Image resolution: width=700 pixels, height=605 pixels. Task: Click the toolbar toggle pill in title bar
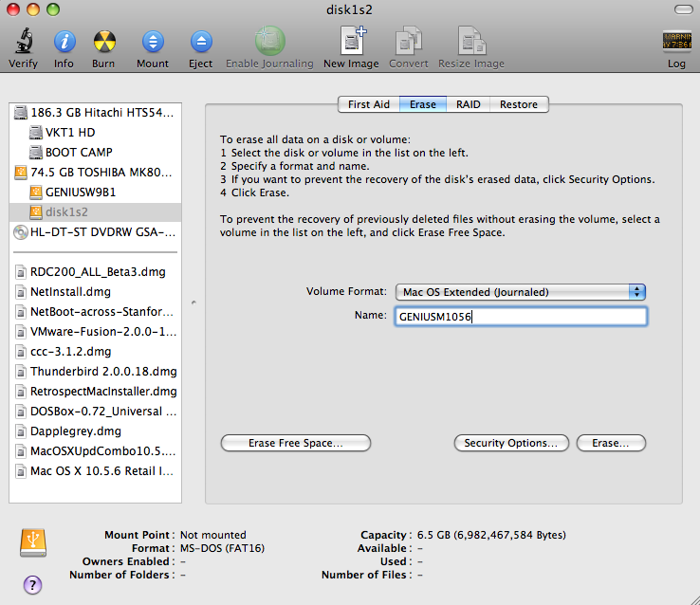683,9
